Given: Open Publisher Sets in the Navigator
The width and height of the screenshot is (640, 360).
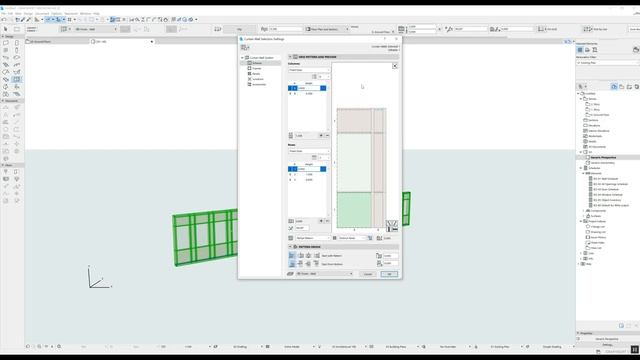Looking at the screenshot, I should coord(637,87).
